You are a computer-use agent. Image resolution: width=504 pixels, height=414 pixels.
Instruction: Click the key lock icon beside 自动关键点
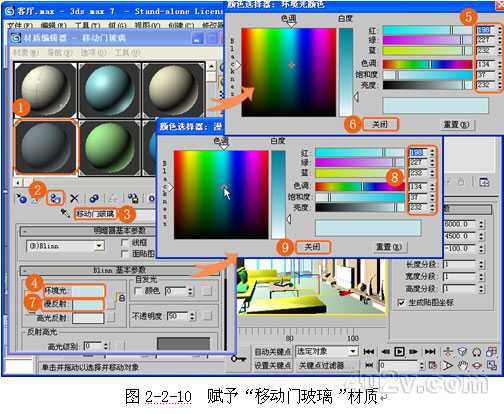coord(239,359)
